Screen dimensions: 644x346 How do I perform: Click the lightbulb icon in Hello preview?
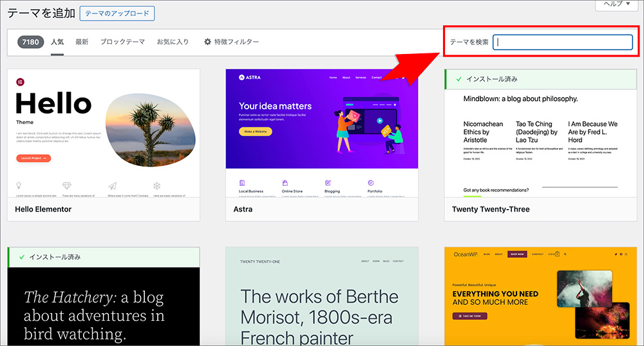19,186
